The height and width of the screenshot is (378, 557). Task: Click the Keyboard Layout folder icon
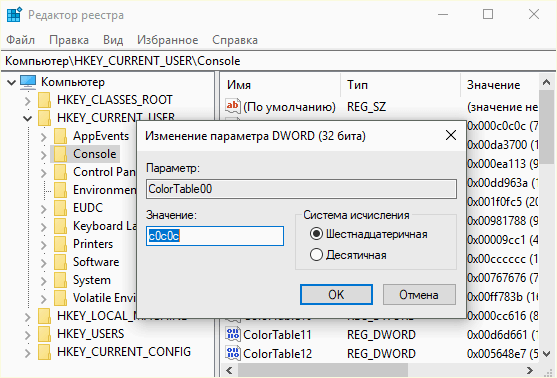coord(61,226)
